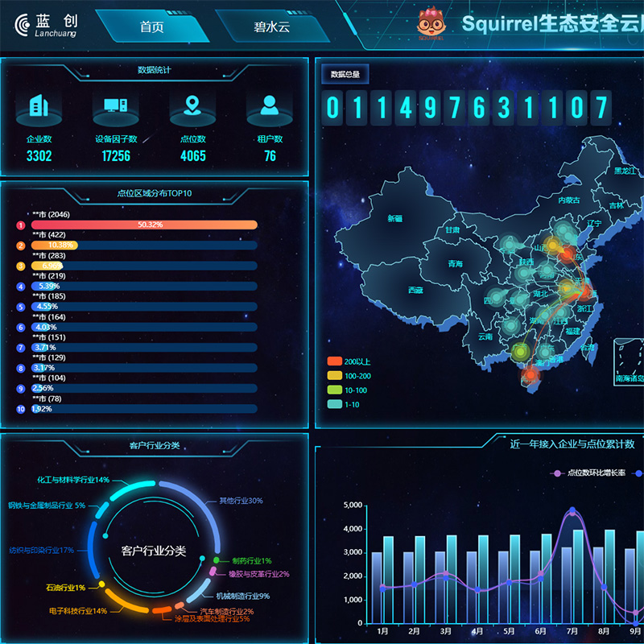Click the location pin point count icon
644x644 pixels.
coord(192,105)
